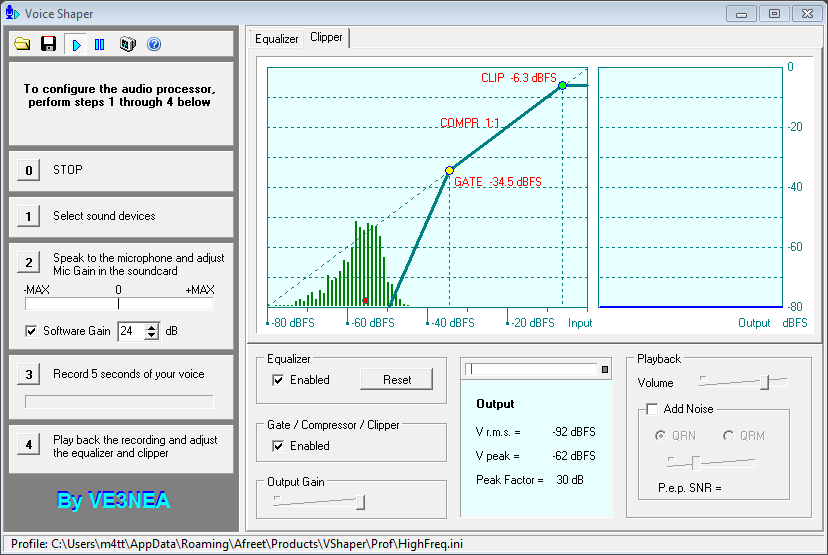Click the output level meter bar

click(531, 369)
